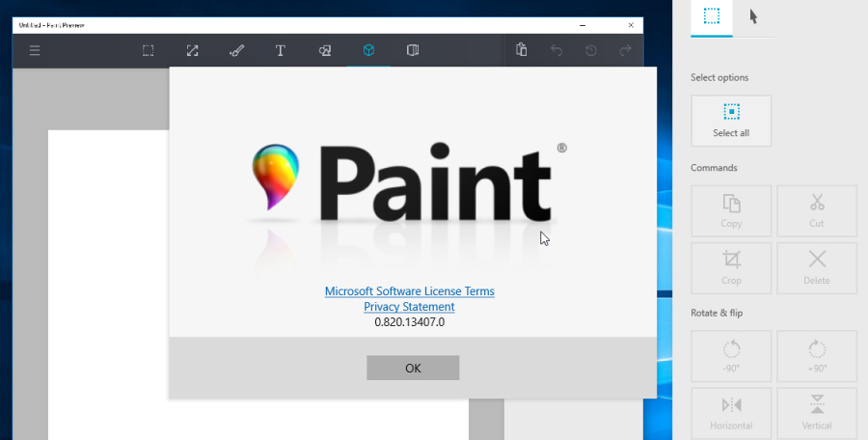Redo the last action
This screenshot has height=440, width=868.
coord(626,50)
